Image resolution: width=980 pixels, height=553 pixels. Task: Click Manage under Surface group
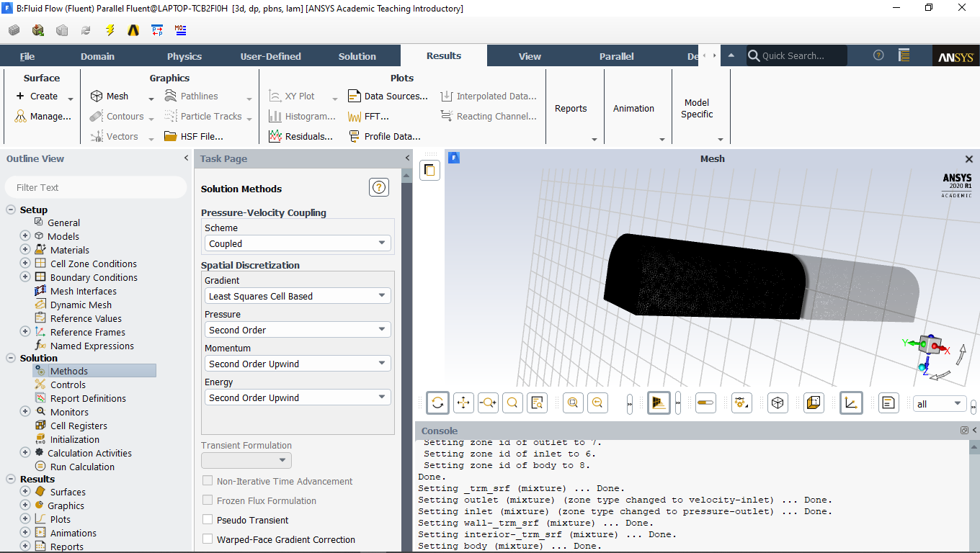point(43,116)
